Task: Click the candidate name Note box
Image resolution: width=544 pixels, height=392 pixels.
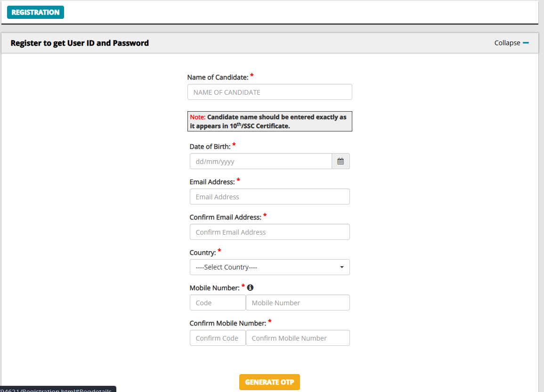Action: (x=269, y=122)
